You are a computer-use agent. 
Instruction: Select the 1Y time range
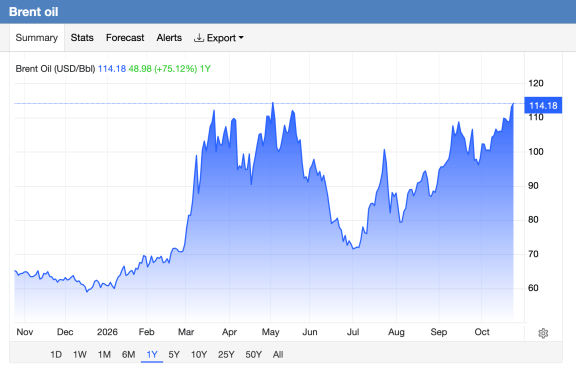(x=152, y=355)
